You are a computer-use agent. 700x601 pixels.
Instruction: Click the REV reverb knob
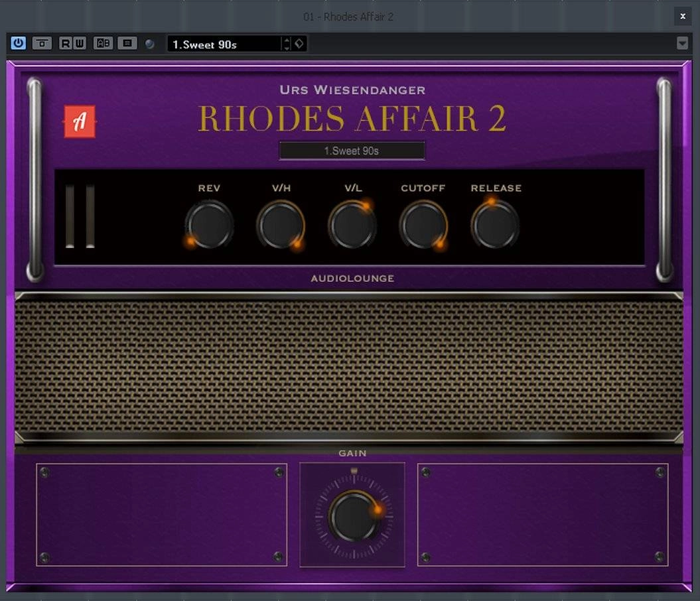[209, 225]
